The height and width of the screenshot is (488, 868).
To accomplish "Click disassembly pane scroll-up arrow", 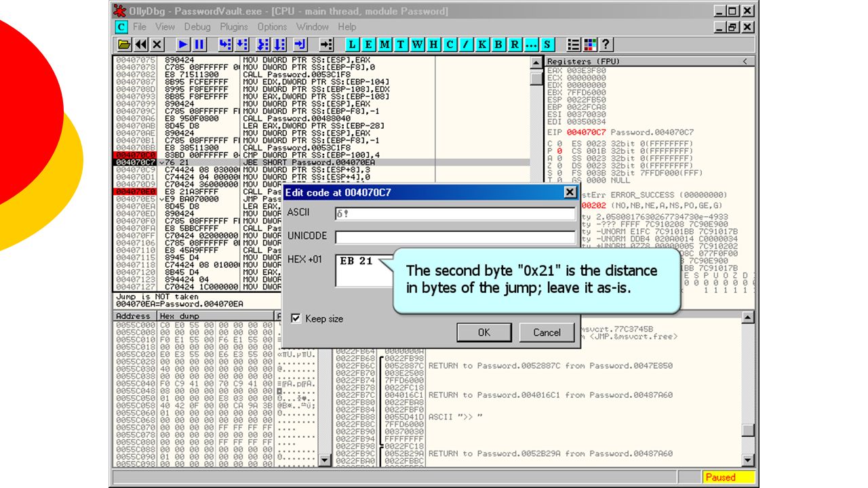I will [536, 62].
